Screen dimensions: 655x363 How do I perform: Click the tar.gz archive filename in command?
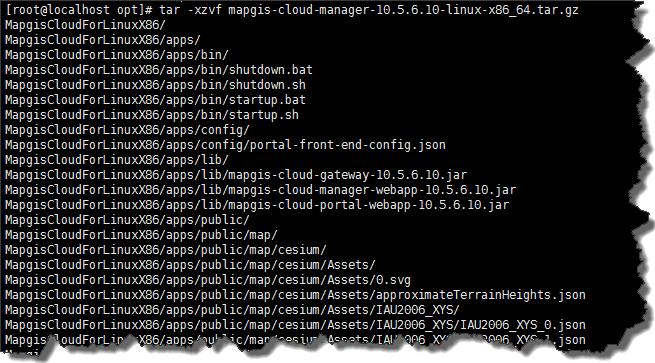tap(403, 10)
